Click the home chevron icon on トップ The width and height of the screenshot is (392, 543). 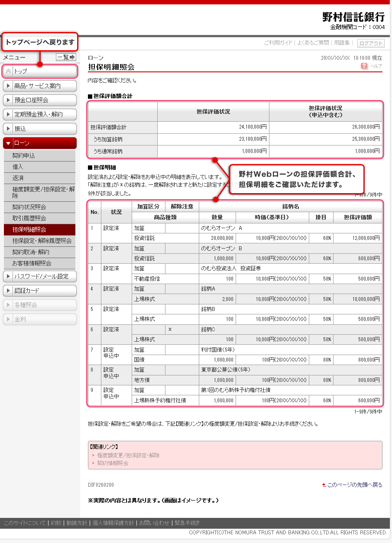(8, 71)
